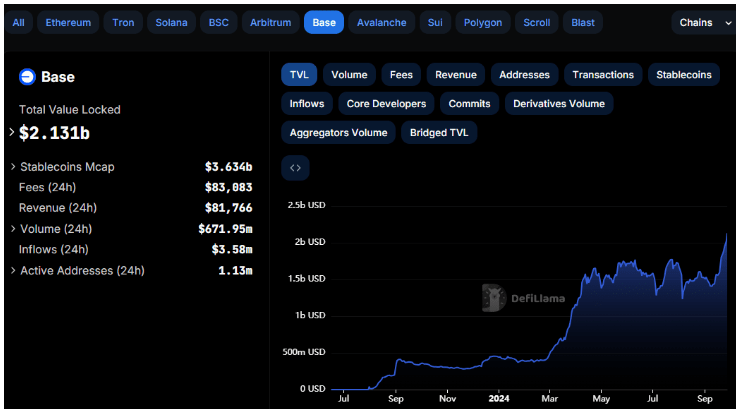Switch to the Ethereum tab

[68, 23]
